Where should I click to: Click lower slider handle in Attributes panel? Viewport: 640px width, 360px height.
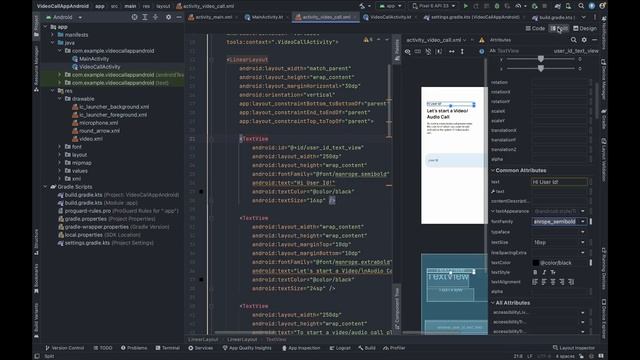540,69
